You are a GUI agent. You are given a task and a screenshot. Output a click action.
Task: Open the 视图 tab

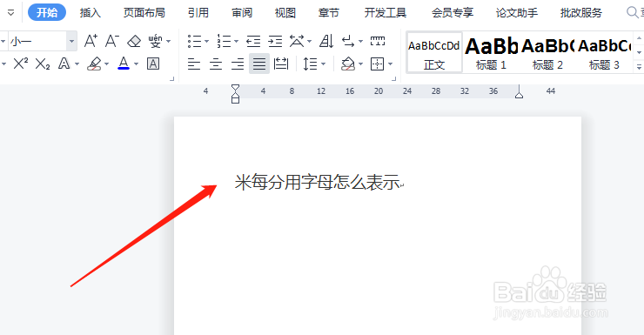point(285,13)
